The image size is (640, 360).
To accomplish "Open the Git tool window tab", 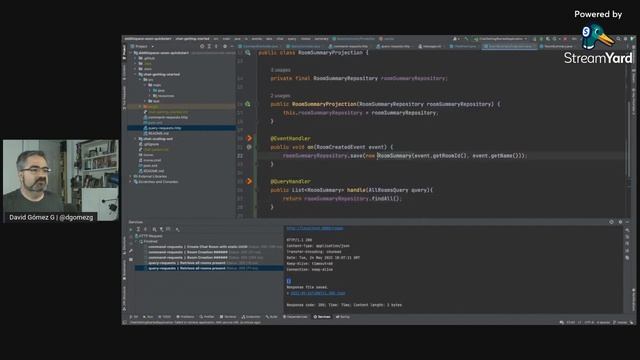I will point(134,317).
